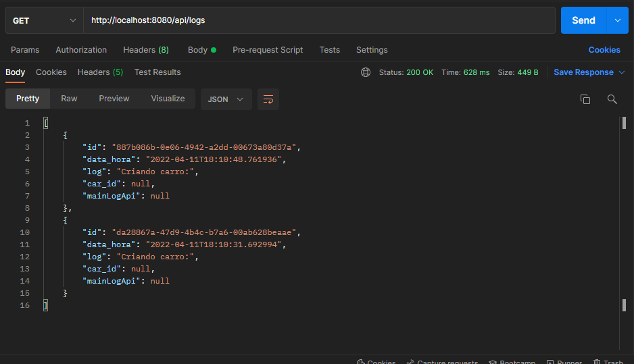Open the Test Results tab
The height and width of the screenshot is (364, 634).
point(157,72)
